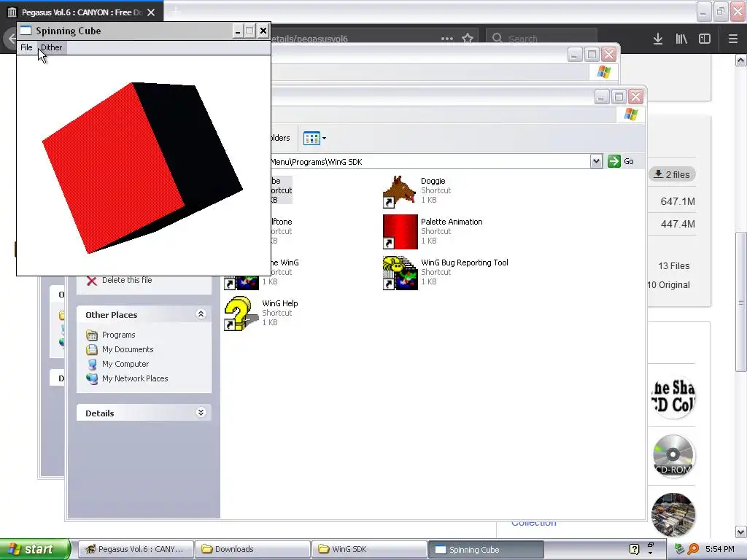Switch to WinG SDK taskbar button
The image size is (747, 560).
tap(369, 549)
